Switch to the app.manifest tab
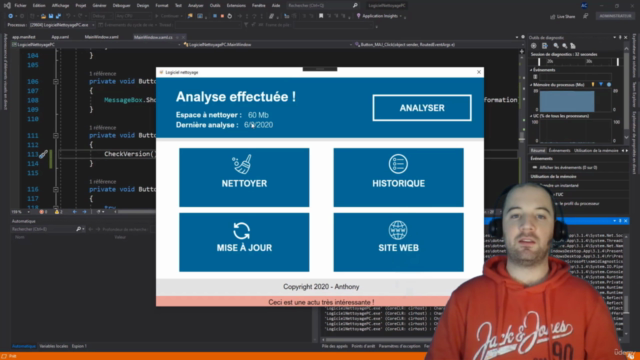The width and height of the screenshot is (640, 360). point(24,37)
